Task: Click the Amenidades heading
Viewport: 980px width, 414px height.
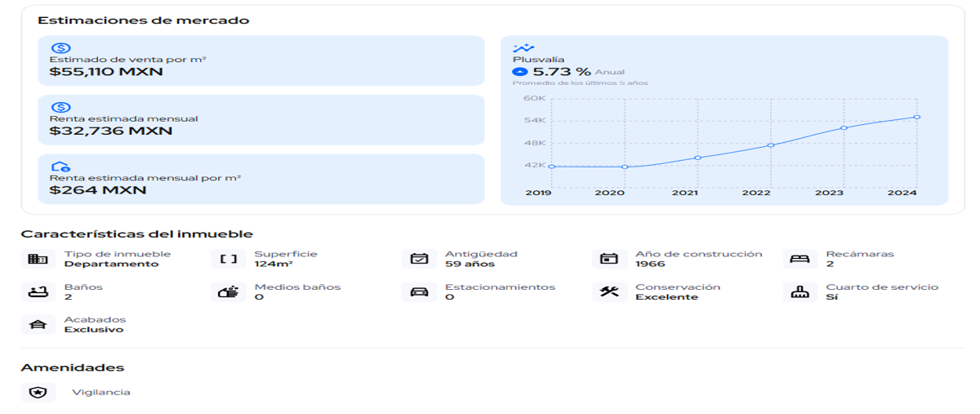Action: coord(73,367)
